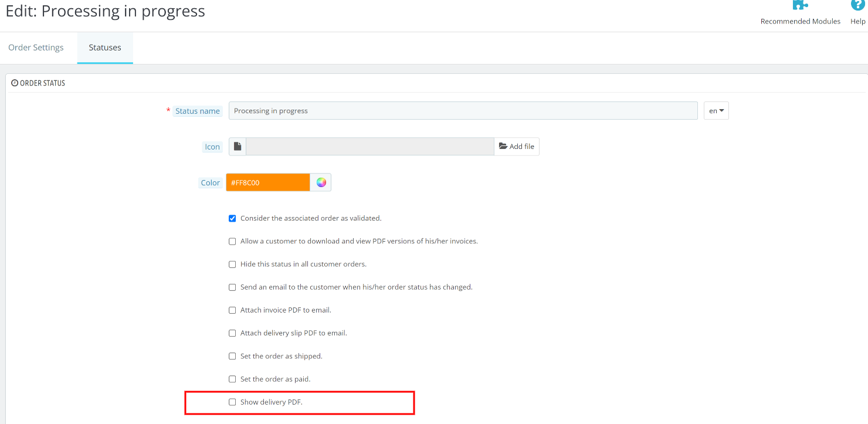Enable Attach invoice PDF to email
The image size is (868, 424).
tap(232, 310)
